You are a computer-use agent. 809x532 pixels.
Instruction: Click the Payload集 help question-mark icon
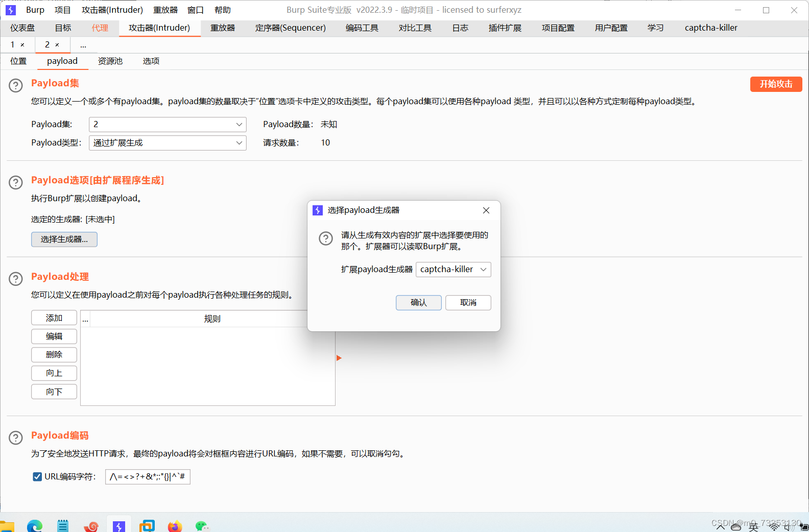pyautogui.click(x=16, y=85)
